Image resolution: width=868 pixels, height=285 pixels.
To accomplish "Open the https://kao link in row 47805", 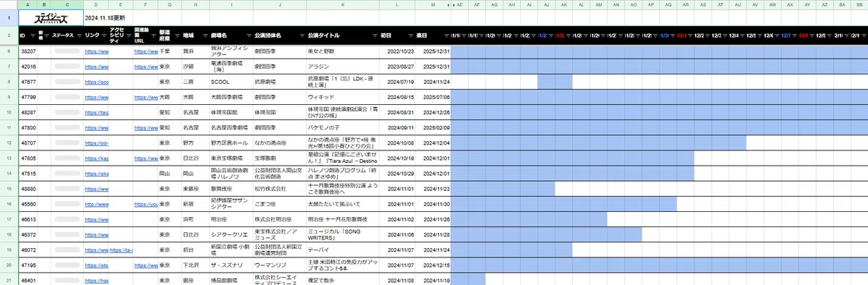I will pos(96,158).
